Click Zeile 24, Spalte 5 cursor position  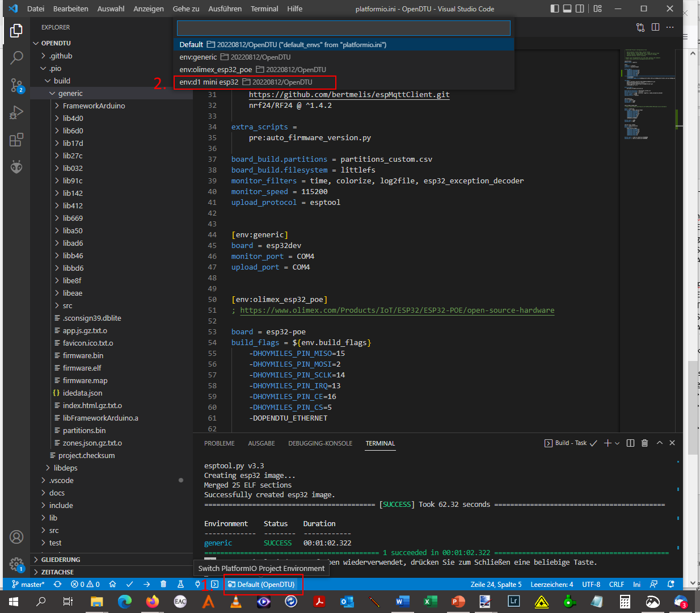click(x=496, y=584)
